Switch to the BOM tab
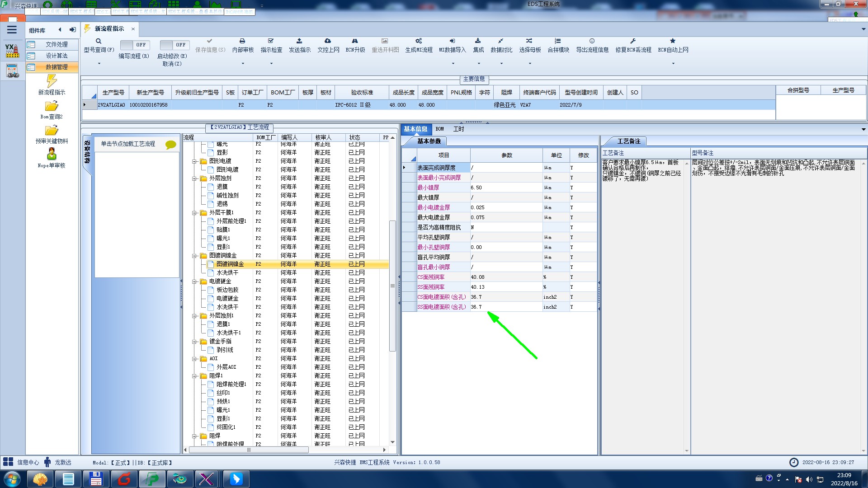This screenshot has height=488, width=868. (x=439, y=129)
